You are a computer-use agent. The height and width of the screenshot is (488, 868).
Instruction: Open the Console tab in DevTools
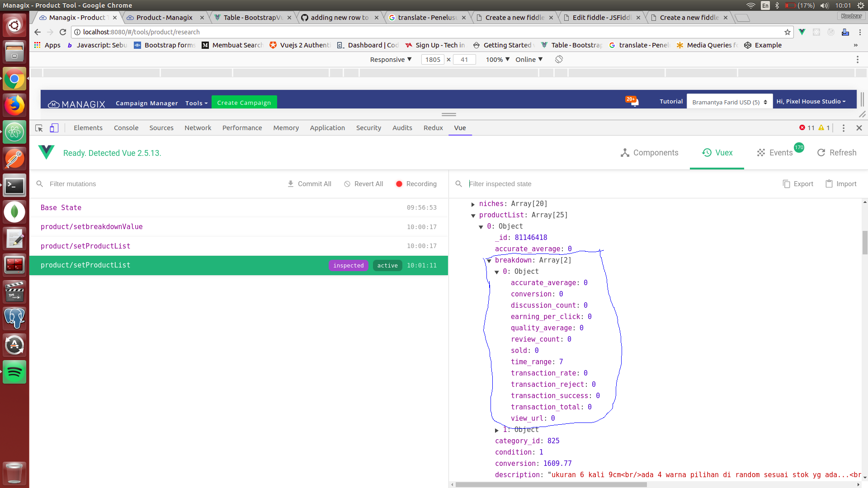[x=126, y=128]
